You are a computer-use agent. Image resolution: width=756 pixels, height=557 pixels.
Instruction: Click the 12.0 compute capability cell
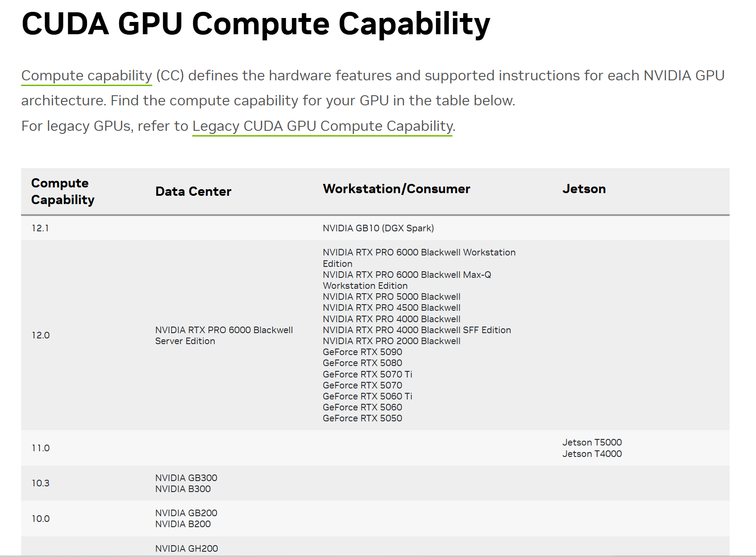coord(41,335)
